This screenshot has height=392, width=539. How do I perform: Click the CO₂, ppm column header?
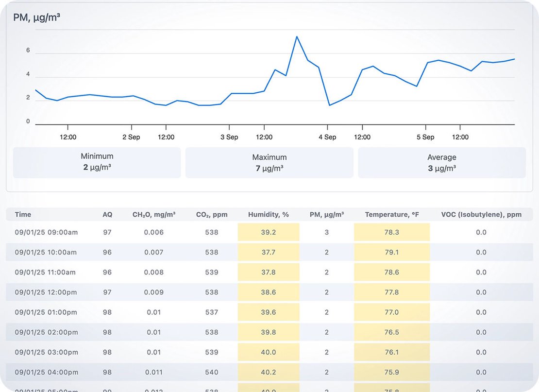(x=212, y=214)
